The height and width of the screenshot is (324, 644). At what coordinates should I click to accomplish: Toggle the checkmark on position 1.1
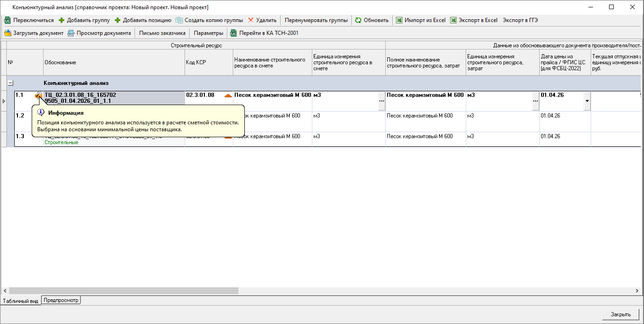39,95
